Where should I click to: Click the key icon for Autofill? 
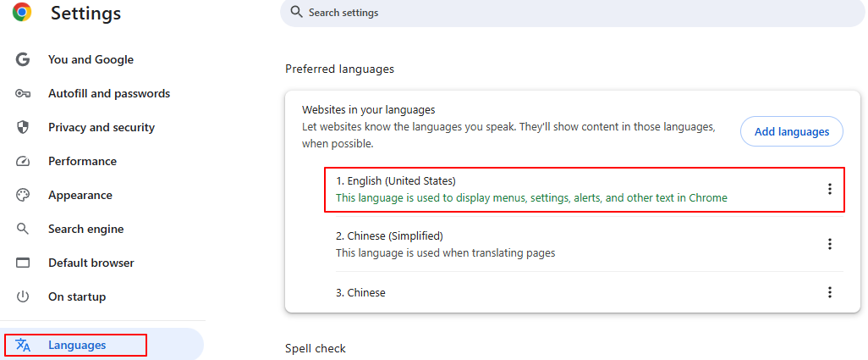click(x=22, y=93)
